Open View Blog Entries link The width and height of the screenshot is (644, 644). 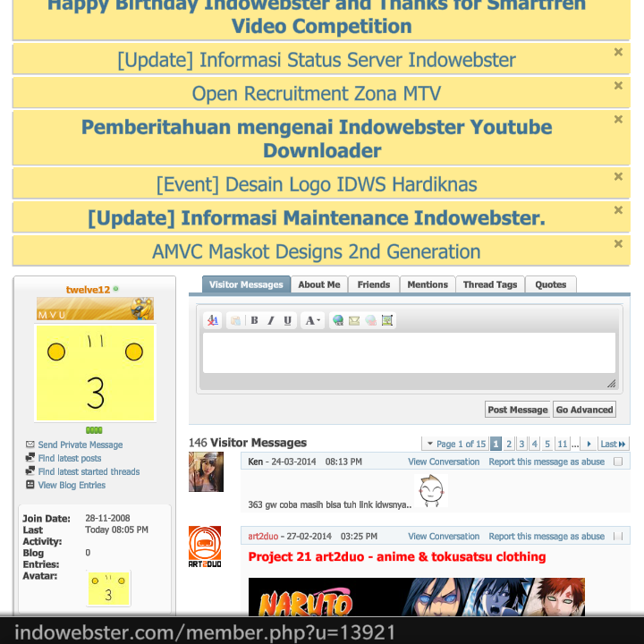click(x=72, y=486)
